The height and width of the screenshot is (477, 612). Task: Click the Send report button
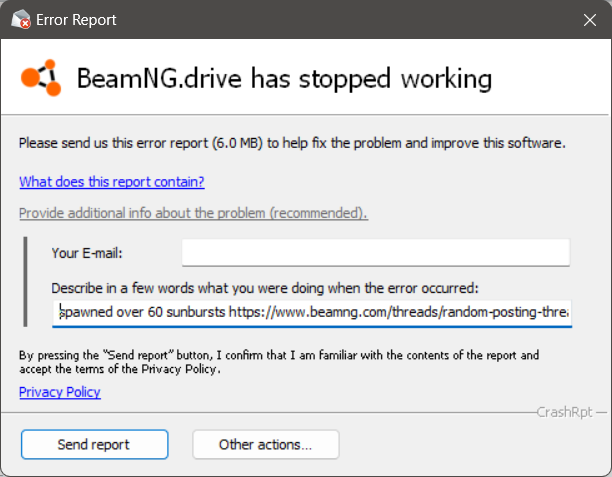[94, 445]
